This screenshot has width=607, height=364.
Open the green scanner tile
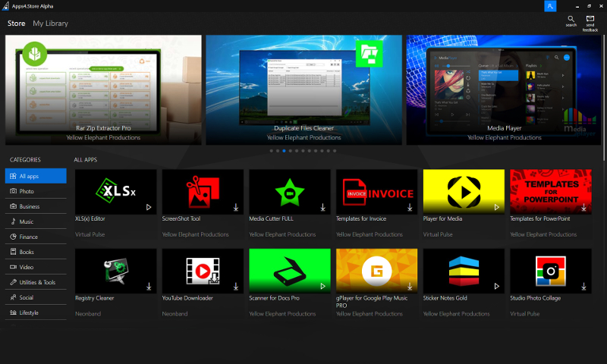click(x=290, y=271)
